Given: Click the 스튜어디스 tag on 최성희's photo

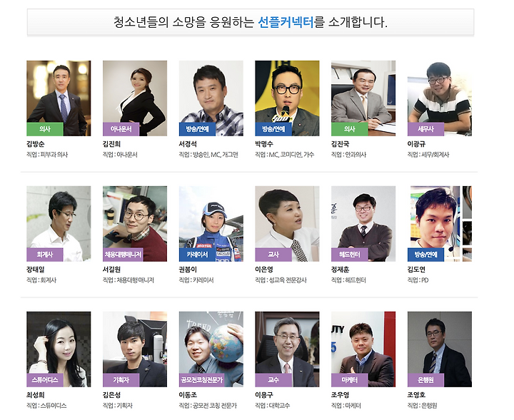Looking at the screenshot, I should (x=44, y=380).
